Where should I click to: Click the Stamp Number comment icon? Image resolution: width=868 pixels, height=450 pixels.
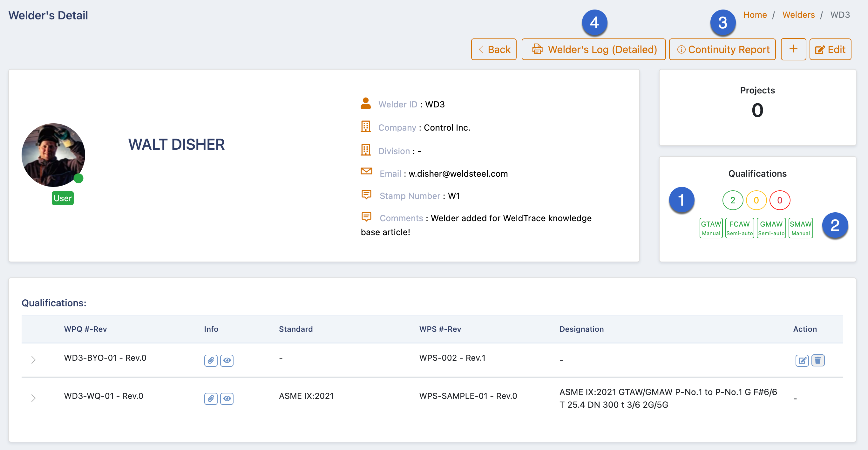pyautogui.click(x=366, y=194)
